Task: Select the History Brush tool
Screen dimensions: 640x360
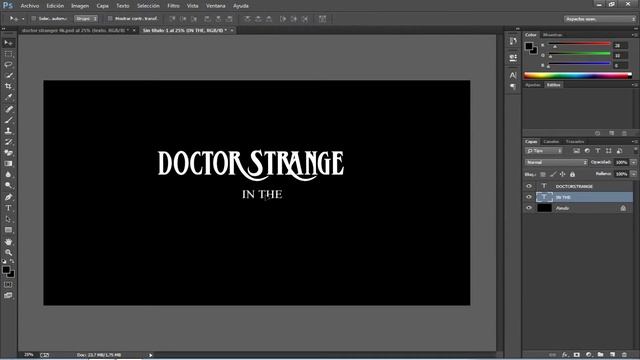Action: [8, 142]
